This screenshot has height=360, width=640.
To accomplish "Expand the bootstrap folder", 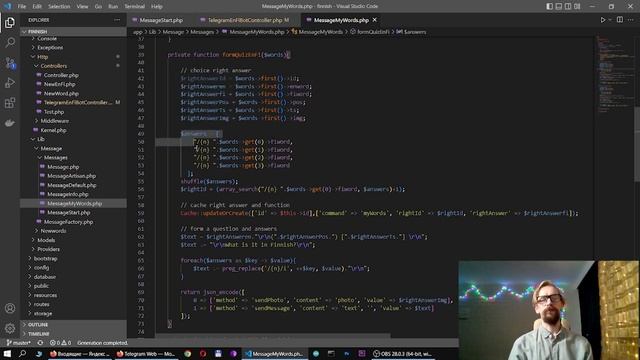I will (x=73, y=258).
